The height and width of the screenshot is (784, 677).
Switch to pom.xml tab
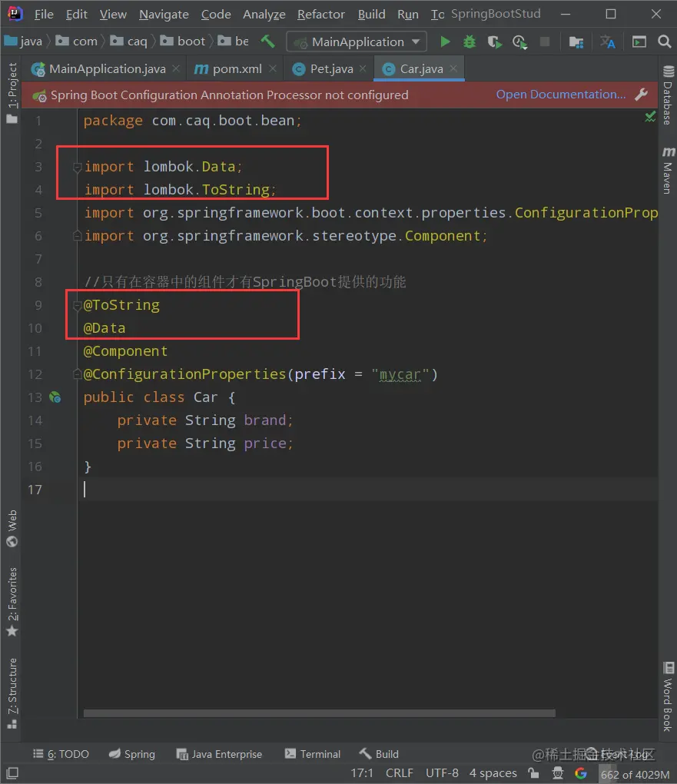(x=237, y=69)
